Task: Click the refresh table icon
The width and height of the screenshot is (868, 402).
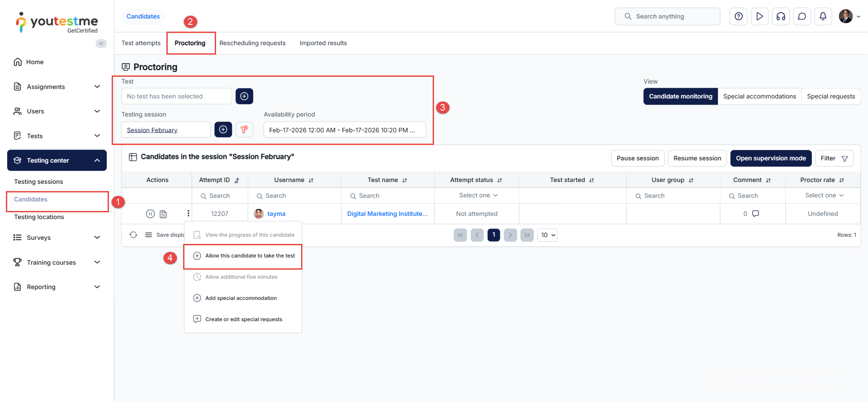Action: (x=133, y=235)
